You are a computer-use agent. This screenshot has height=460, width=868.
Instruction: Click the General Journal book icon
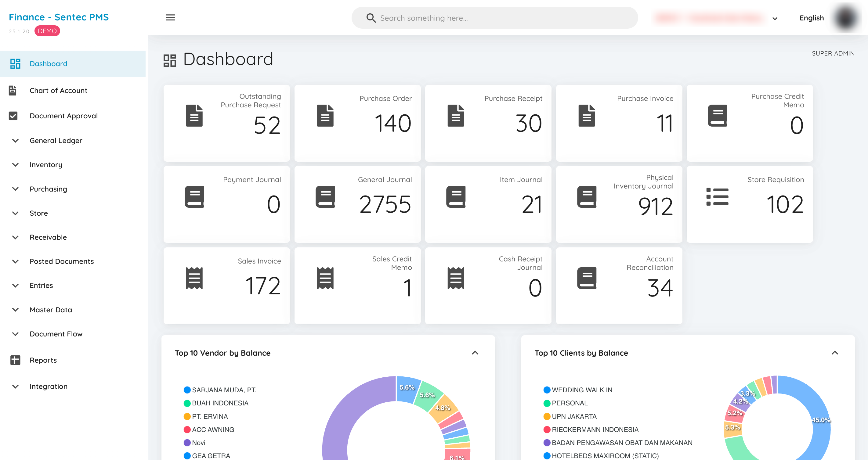coord(325,197)
